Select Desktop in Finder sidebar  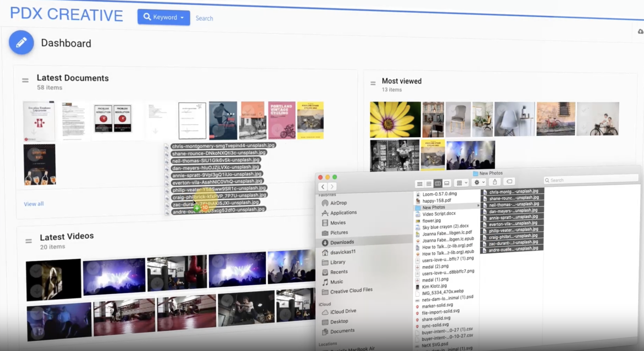[x=339, y=321]
